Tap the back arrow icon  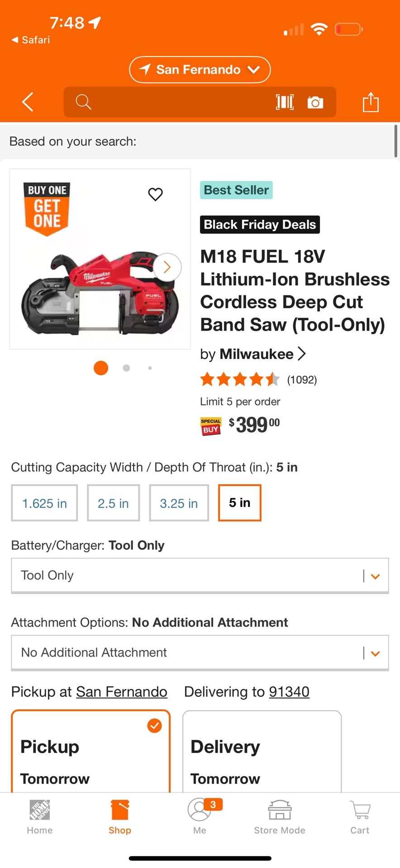click(x=28, y=102)
